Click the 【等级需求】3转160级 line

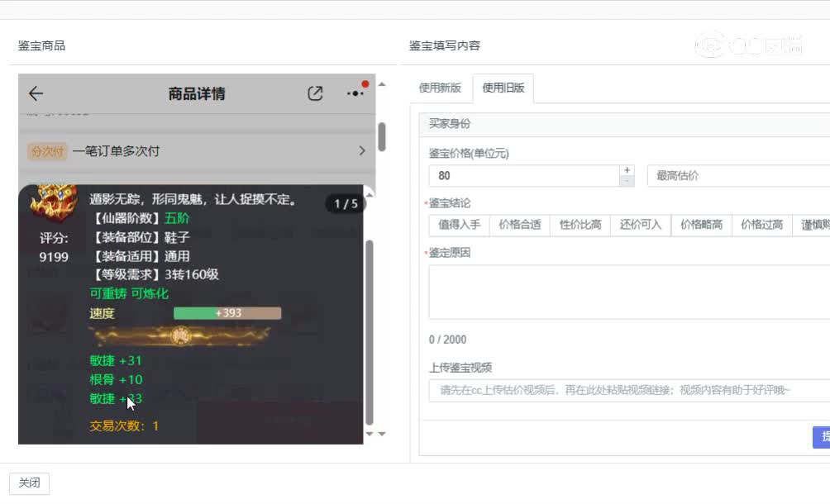coord(156,274)
